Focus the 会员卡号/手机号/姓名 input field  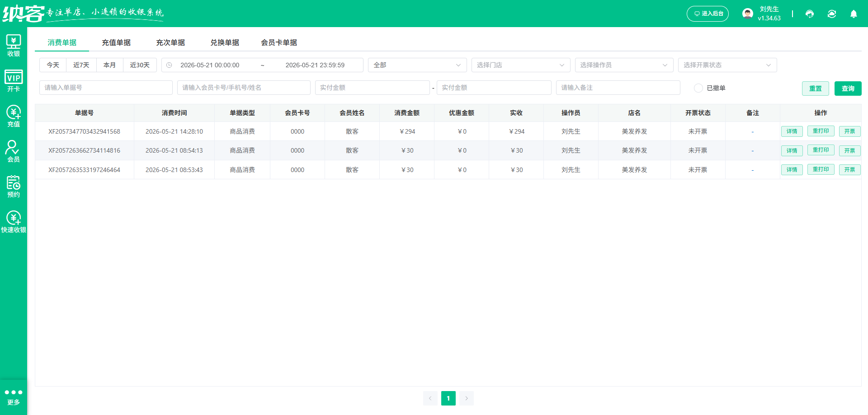pos(244,88)
